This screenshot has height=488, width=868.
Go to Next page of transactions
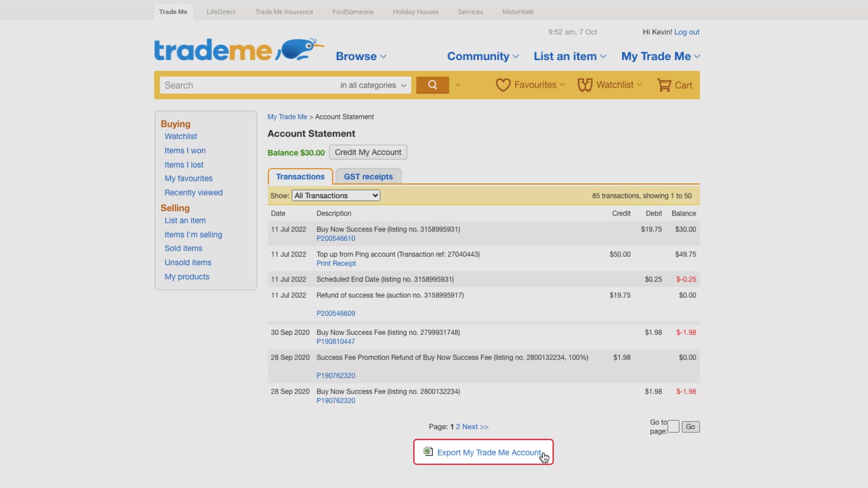475,427
